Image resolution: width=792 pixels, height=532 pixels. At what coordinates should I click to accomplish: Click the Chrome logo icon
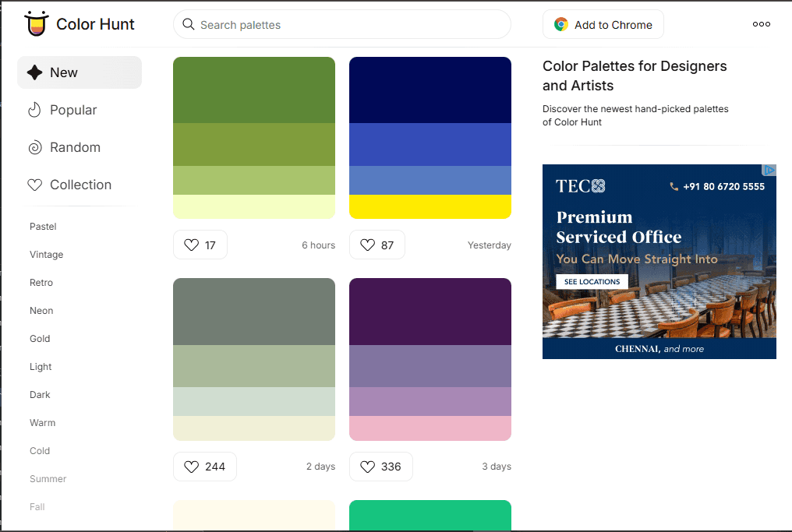click(x=560, y=24)
